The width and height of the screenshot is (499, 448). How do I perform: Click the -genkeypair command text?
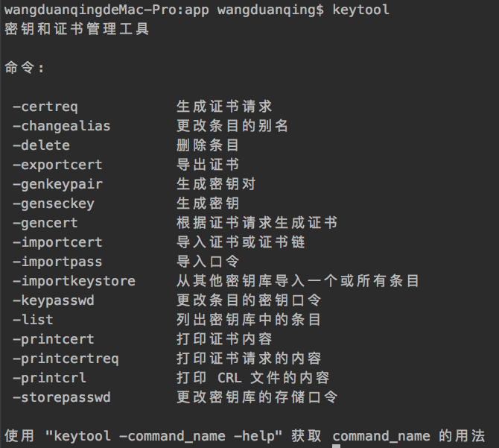click(57, 184)
